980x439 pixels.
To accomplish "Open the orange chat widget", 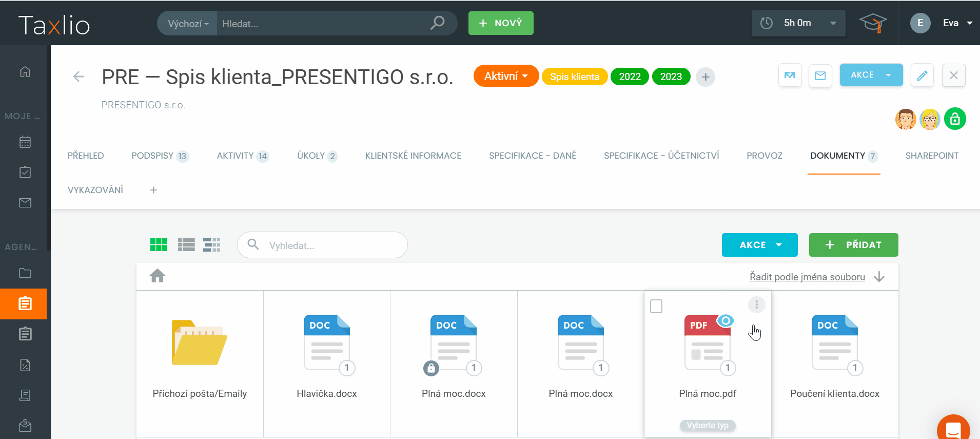I will [953, 429].
